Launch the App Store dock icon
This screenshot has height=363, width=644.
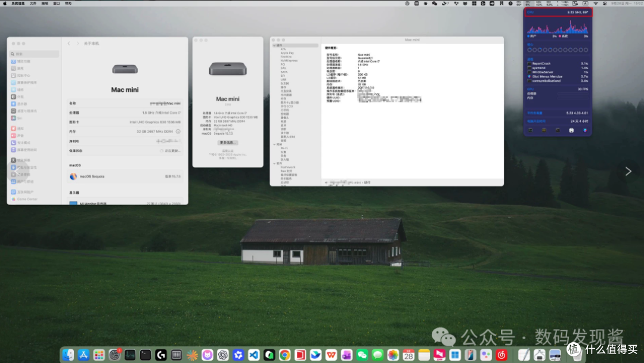83,355
